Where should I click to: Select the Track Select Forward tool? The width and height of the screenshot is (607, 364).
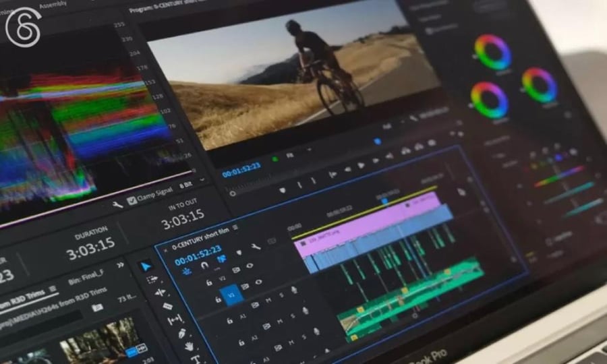(x=152, y=279)
